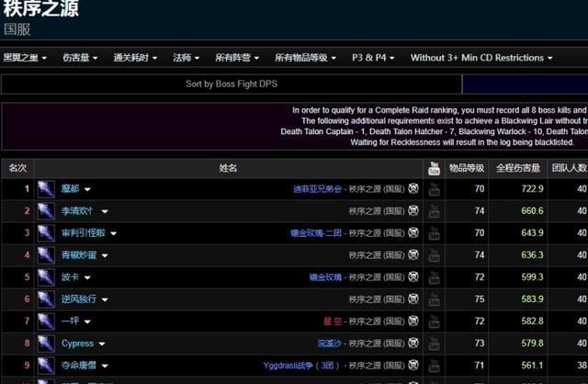Click the video icon in the table header
588x384 pixels.
pos(434,168)
